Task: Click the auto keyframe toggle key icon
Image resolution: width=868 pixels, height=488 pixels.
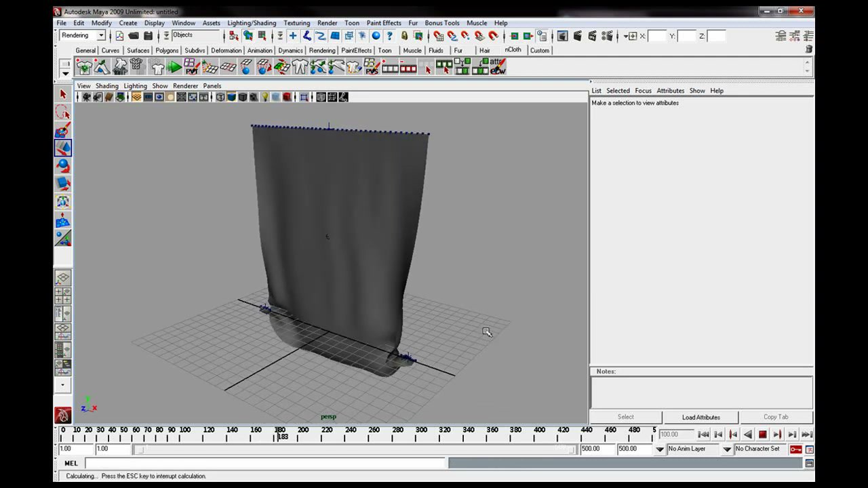Action: click(795, 449)
